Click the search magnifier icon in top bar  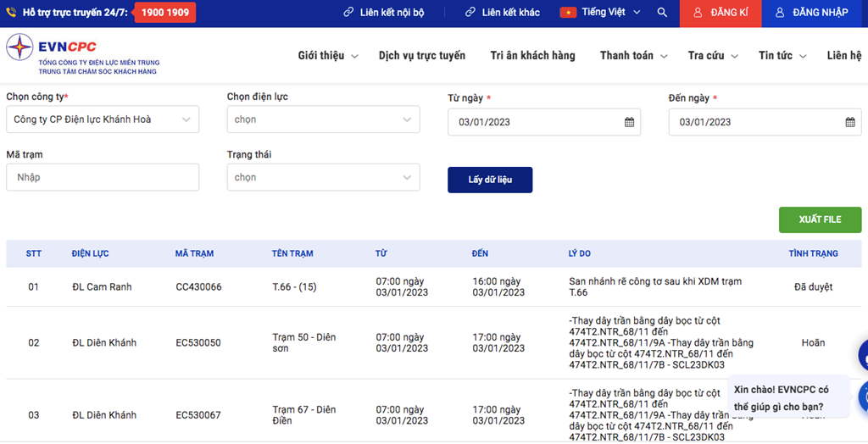tap(662, 13)
